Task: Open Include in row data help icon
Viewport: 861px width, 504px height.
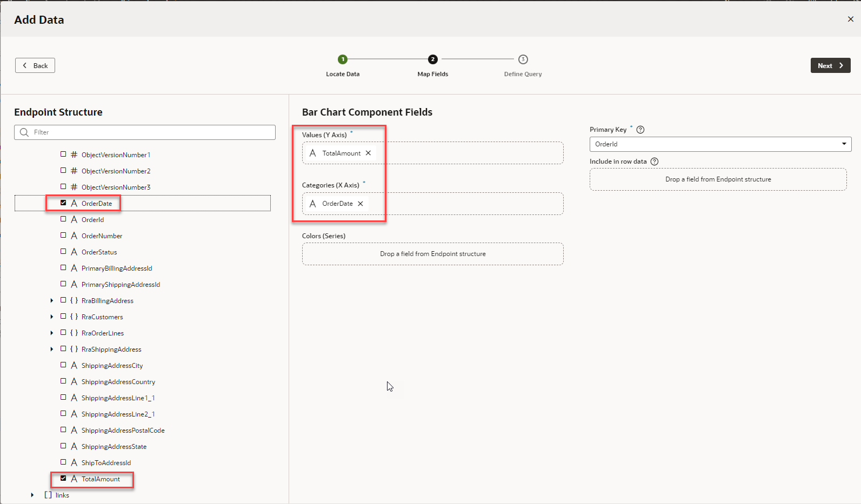Action: 655,162
